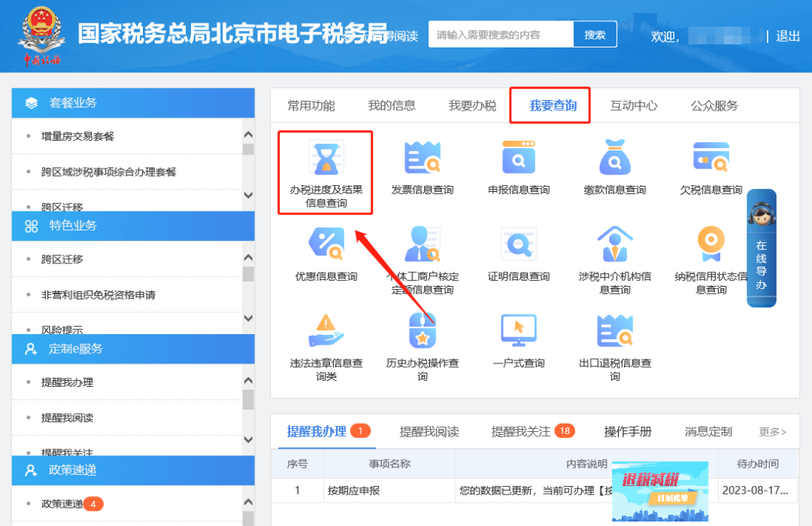Open 欠税信息查询 card icon
This screenshot has height=526, width=812.
[x=711, y=157]
